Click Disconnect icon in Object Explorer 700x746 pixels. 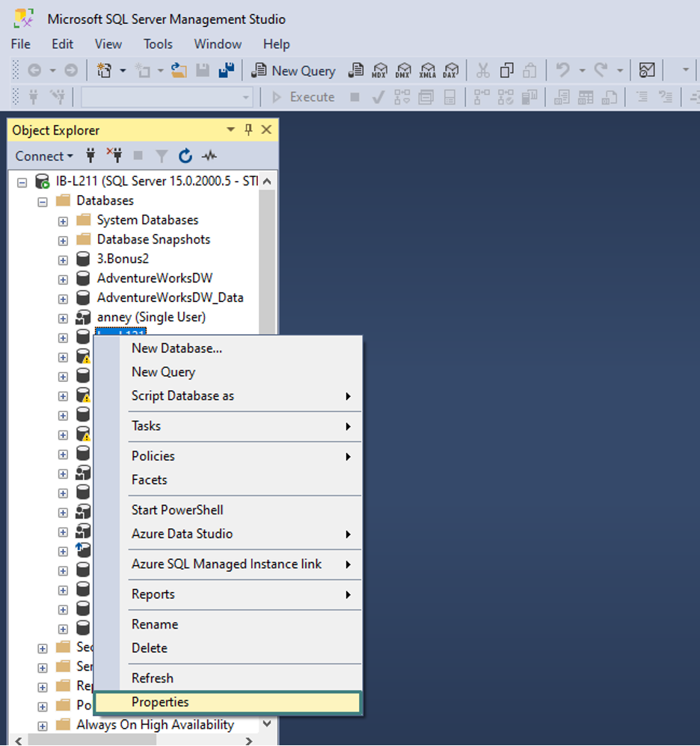coord(114,155)
